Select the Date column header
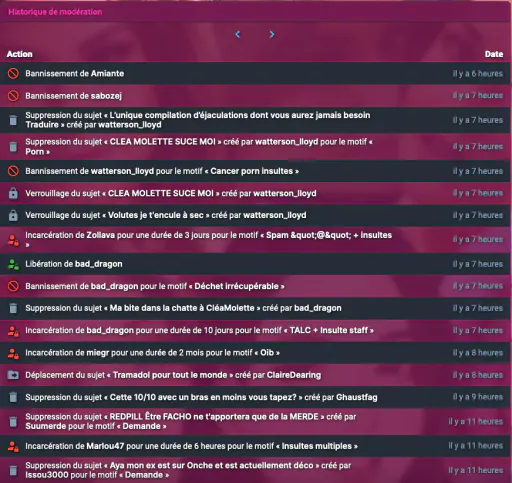This screenshot has width=512, height=483. [x=494, y=54]
